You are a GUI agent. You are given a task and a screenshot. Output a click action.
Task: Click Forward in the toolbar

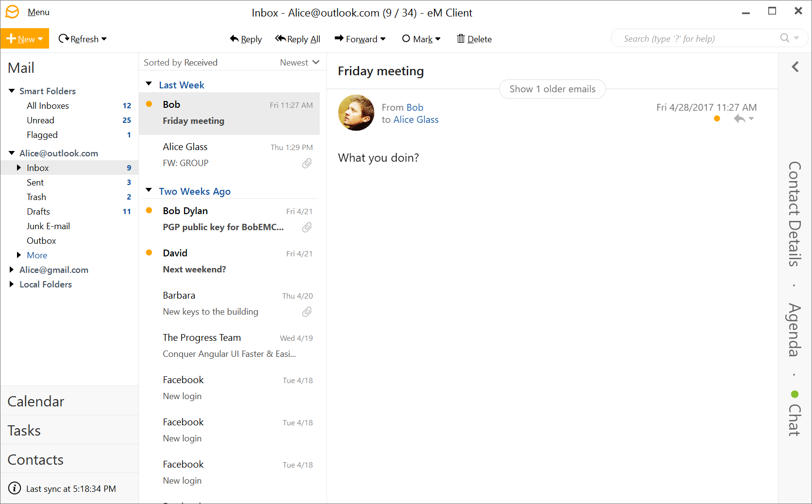coord(356,39)
